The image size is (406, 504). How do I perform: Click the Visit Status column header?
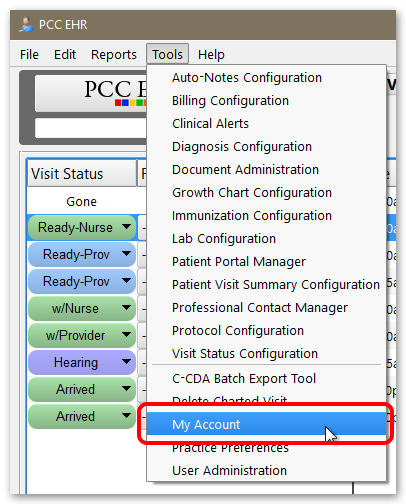tap(82, 173)
